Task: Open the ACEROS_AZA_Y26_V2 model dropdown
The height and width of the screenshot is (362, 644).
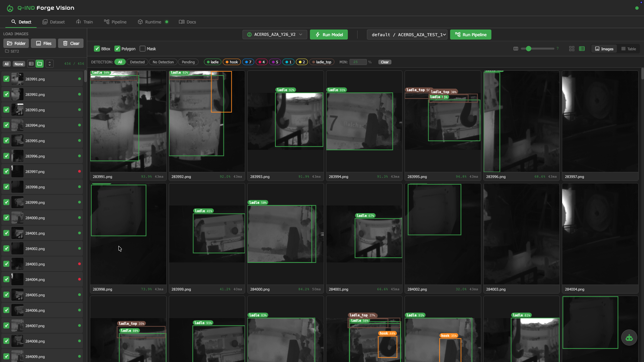Action: 275,35
